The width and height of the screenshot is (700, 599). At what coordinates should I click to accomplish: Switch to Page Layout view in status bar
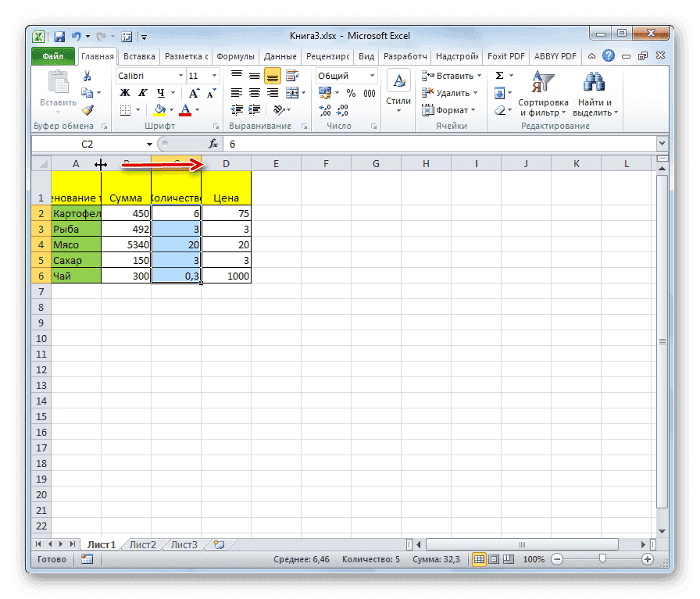(492, 559)
